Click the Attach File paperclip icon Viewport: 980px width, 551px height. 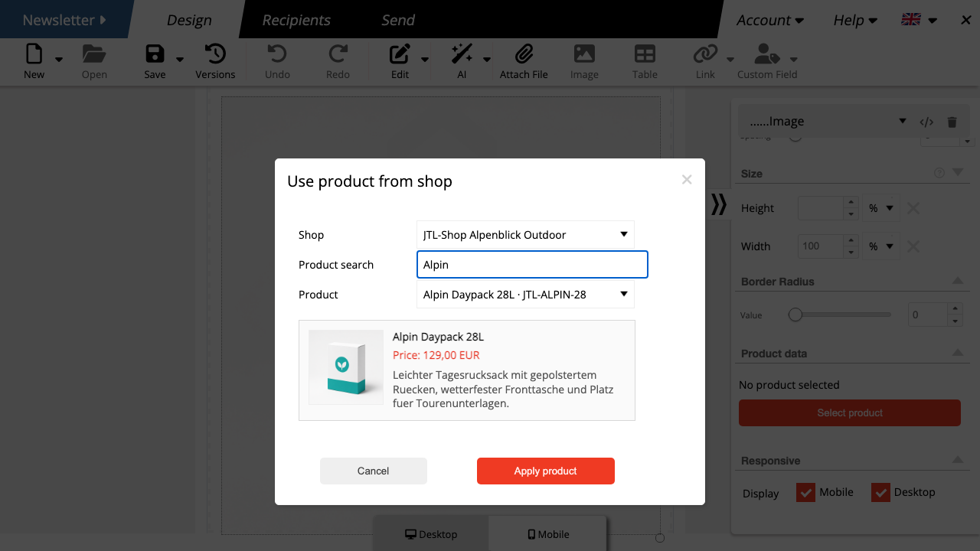(x=524, y=54)
